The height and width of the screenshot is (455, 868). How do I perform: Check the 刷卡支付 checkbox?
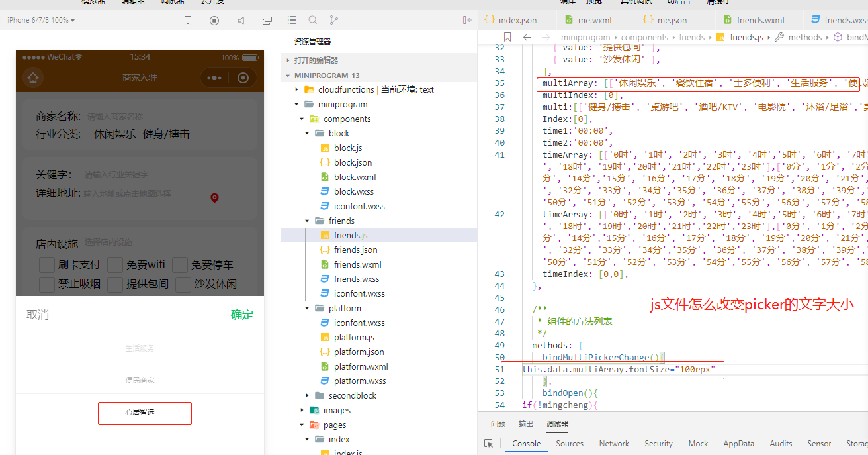[46, 265]
